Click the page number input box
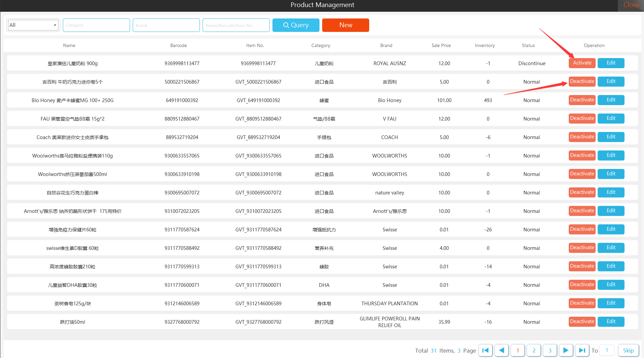This screenshot has width=644, height=358. coord(607,350)
